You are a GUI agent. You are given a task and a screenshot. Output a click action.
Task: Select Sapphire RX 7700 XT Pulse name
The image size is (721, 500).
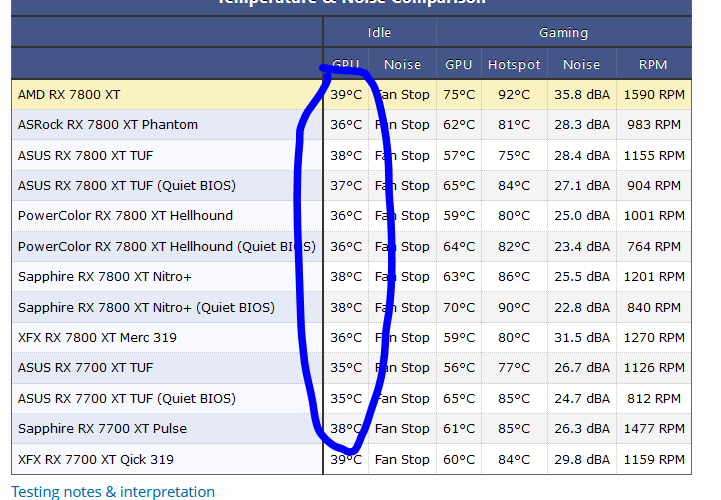click(103, 429)
